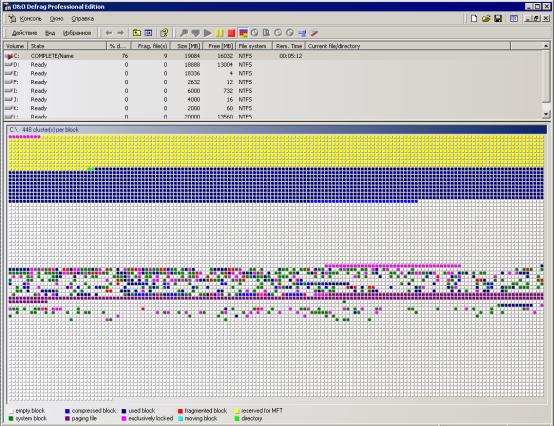The width and height of the screenshot is (554, 426).
Task: Click the Open folder icon in top toolbar
Action: coord(486,19)
